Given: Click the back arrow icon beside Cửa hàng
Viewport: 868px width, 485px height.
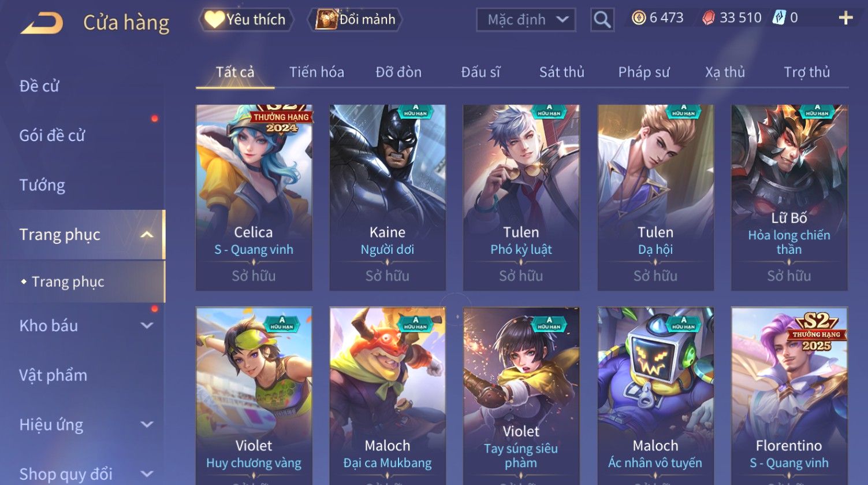Looking at the screenshot, I should 42,23.
